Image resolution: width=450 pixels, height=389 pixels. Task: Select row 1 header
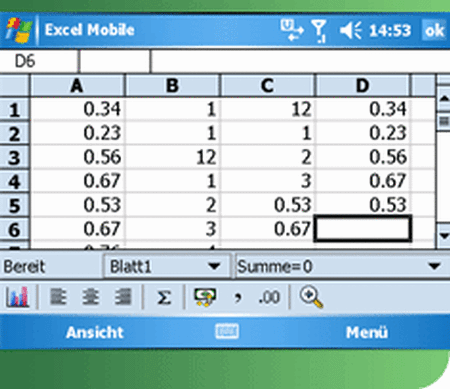(14, 110)
